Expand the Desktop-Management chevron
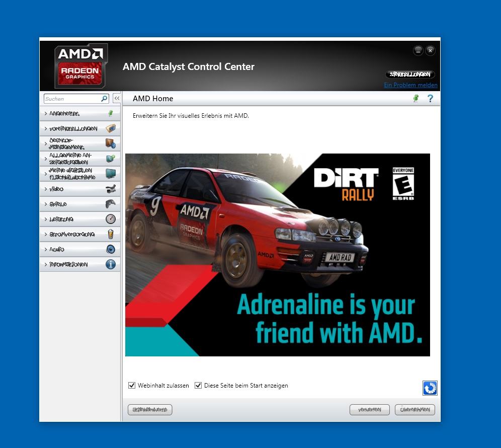 tap(45, 143)
